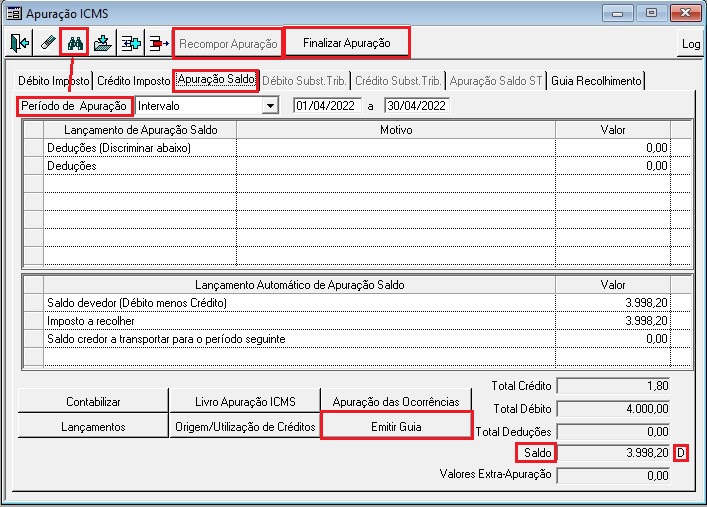The height and width of the screenshot is (507, 707).
Task: Click 'Saldo devedor (Débito menos Crédito)' row
Action: tap(357, 303)
